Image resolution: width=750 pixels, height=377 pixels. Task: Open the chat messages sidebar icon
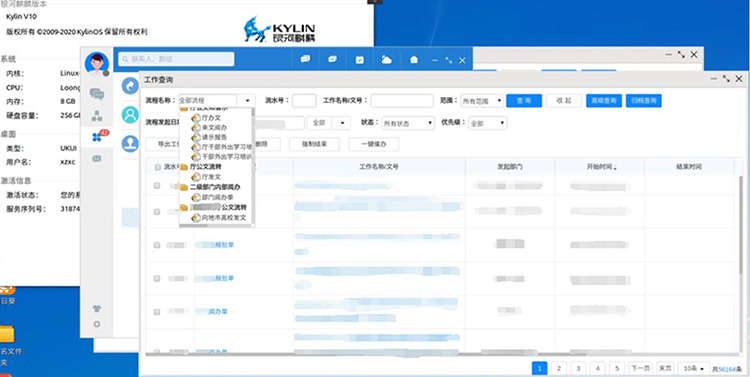(97, 94)
